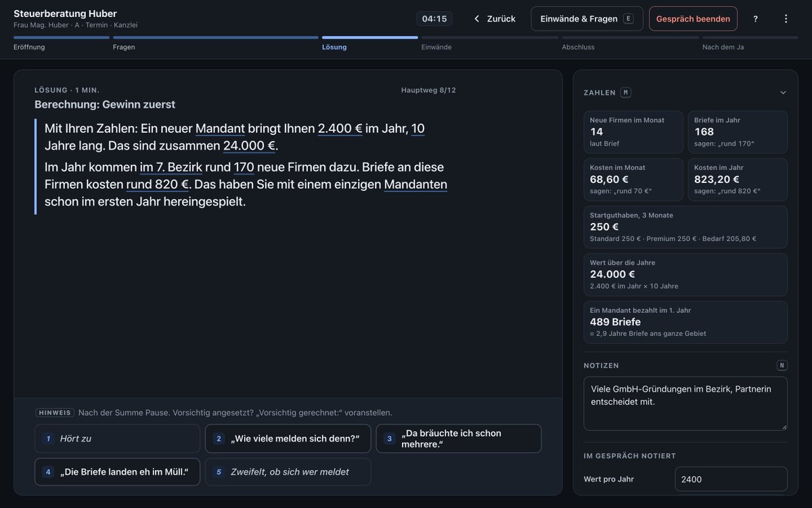Click the HINWEIS label badge
Image resolution: width=812 pixels, height=508 pixels.
point(55,412)
